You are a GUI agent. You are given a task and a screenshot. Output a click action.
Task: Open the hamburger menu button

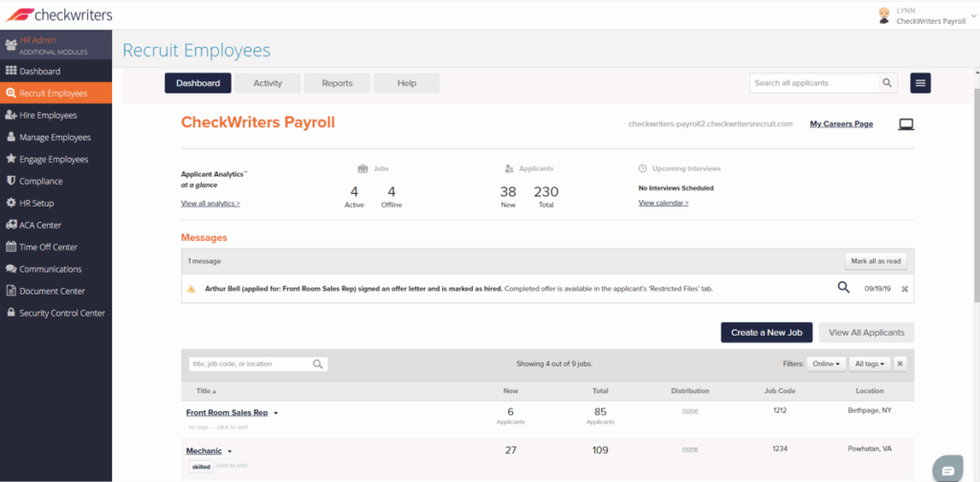[x=921, y=83]
